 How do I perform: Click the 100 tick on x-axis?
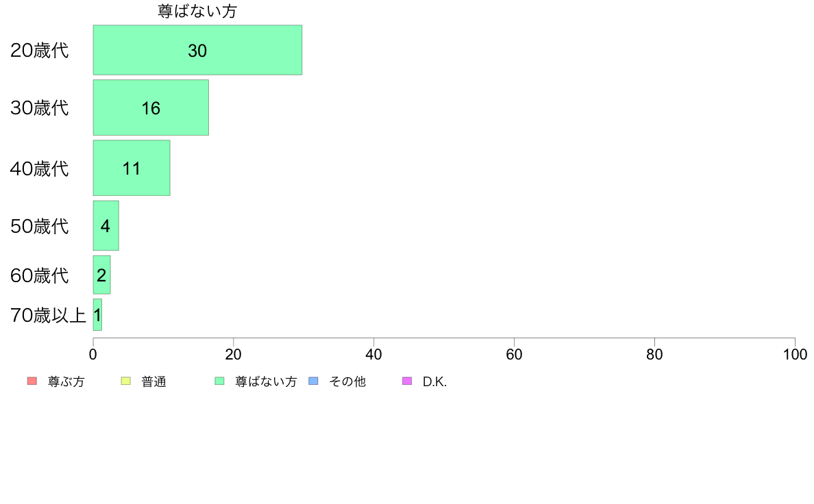pyautogui.click(x=795, y=355)
